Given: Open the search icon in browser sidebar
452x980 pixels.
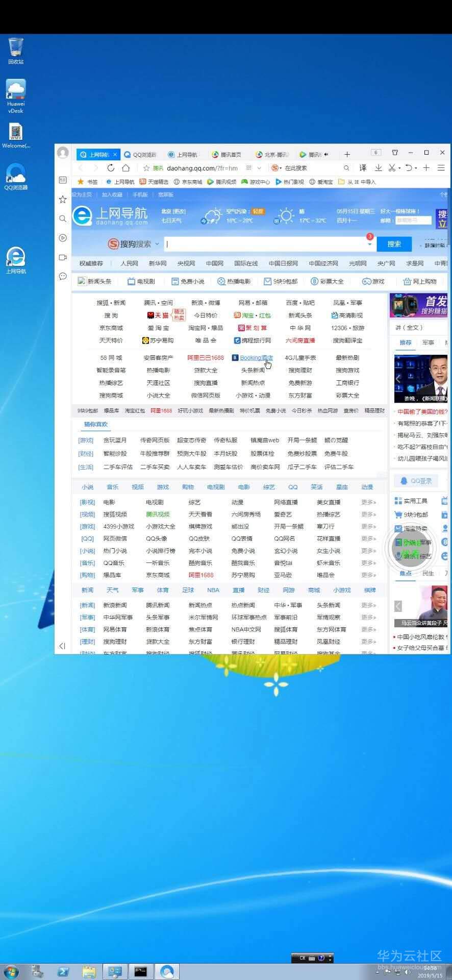Looking at the screenshot, I should click(63, 218).
